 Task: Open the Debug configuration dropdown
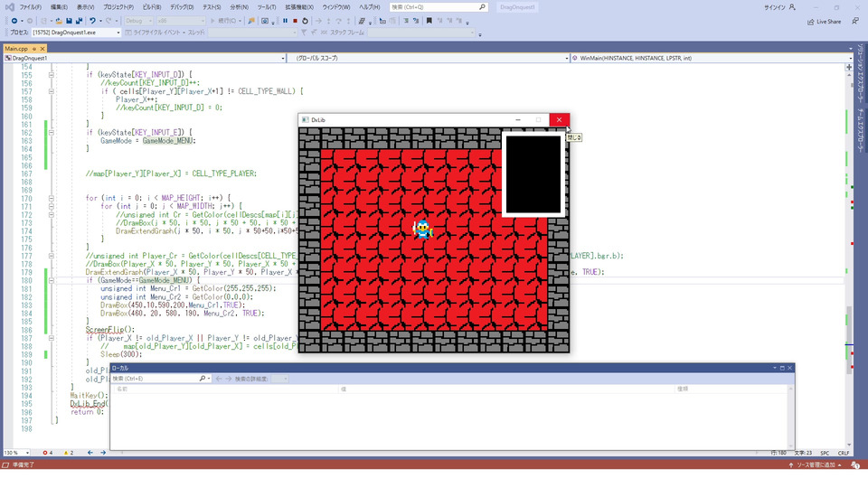(x=138, y=21)
